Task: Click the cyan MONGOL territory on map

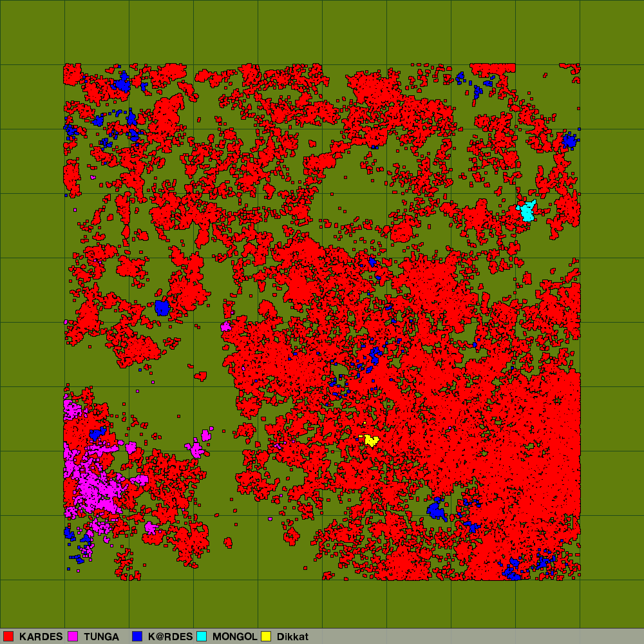Action: pos(527,211)
